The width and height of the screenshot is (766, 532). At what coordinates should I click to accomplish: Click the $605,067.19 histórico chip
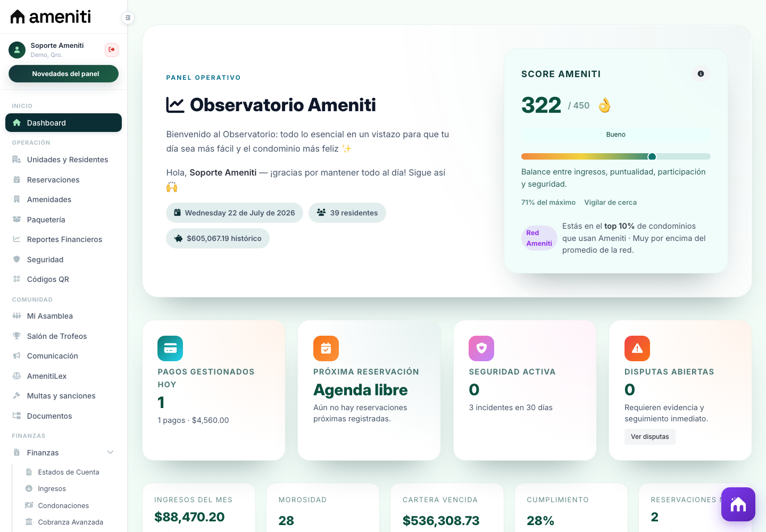[218, 238]
